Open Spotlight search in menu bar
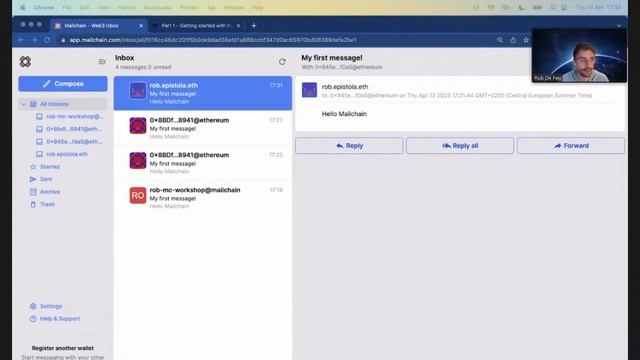 (x=553, y=7)
